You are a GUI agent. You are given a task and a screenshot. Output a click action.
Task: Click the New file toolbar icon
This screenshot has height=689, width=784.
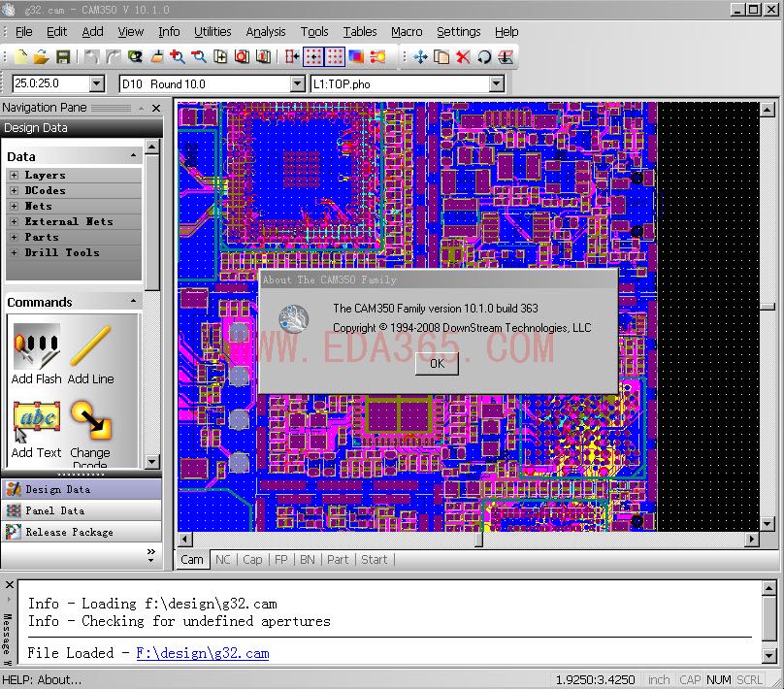[x=20, y=56]
